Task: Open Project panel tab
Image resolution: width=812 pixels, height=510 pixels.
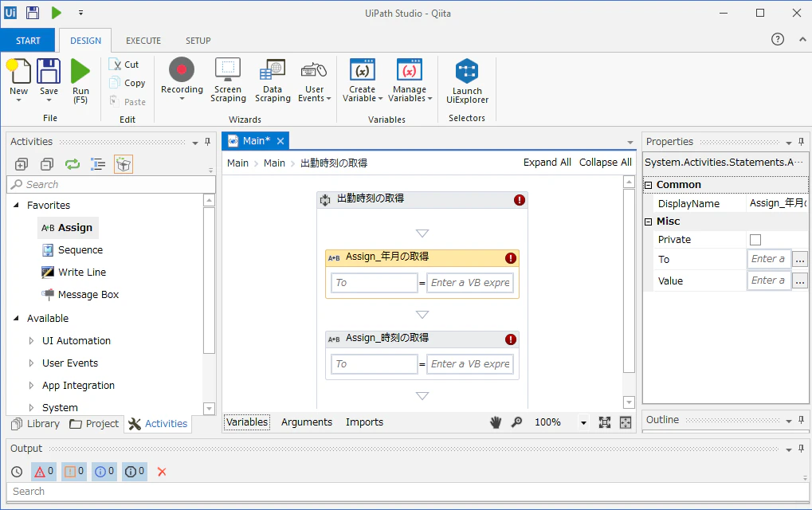Action: [95, 423]
